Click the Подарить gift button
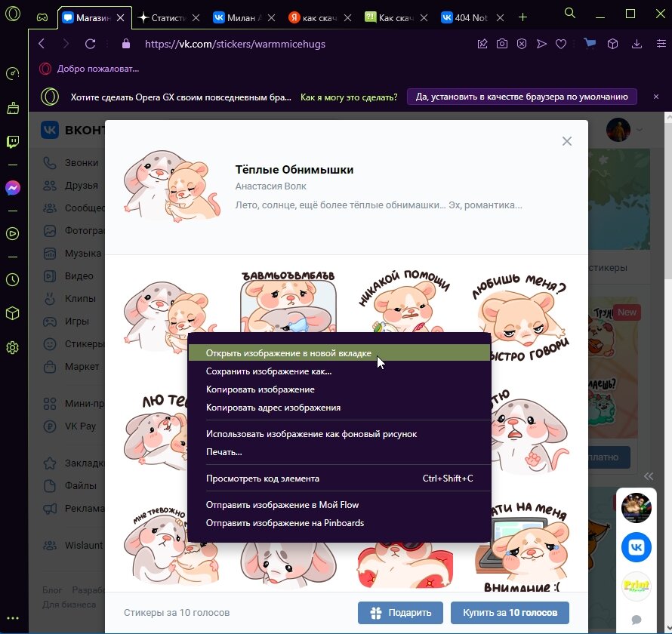672x634 pixels. [x=401, y=613]
